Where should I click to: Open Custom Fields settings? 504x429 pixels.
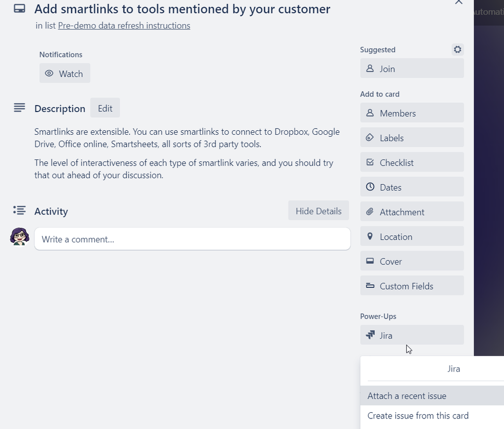(412, 286)
